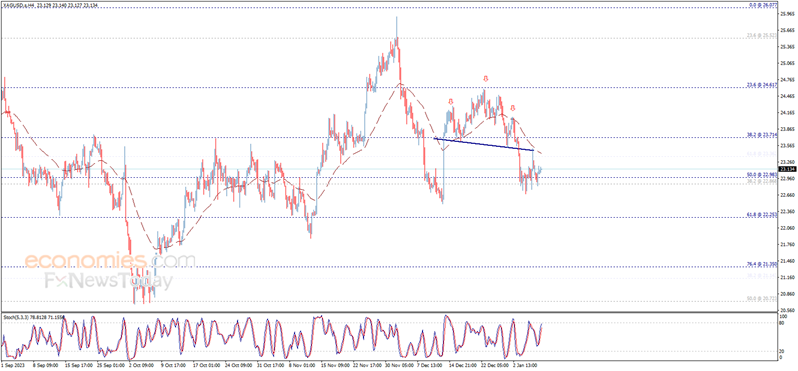Click the XAGUSD H4 symbol title label
This screenshot has height=371, width=798.
(51, 5)
